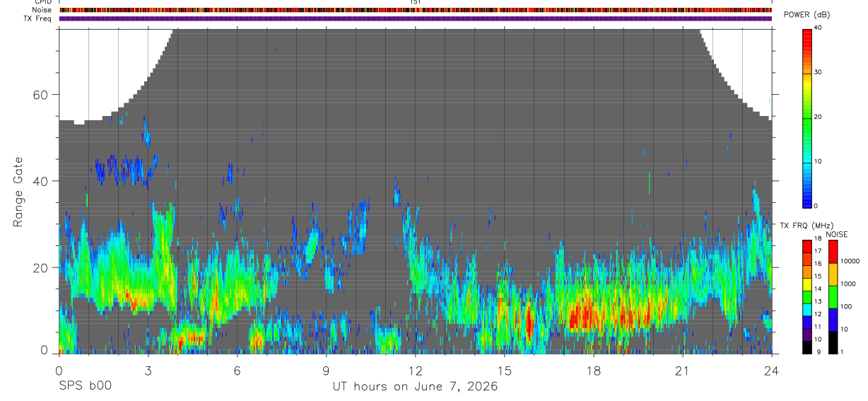Click the red top segment of TX FRQ bar
Viewport: 868px width, 401px height.
(x=807, y=247)
